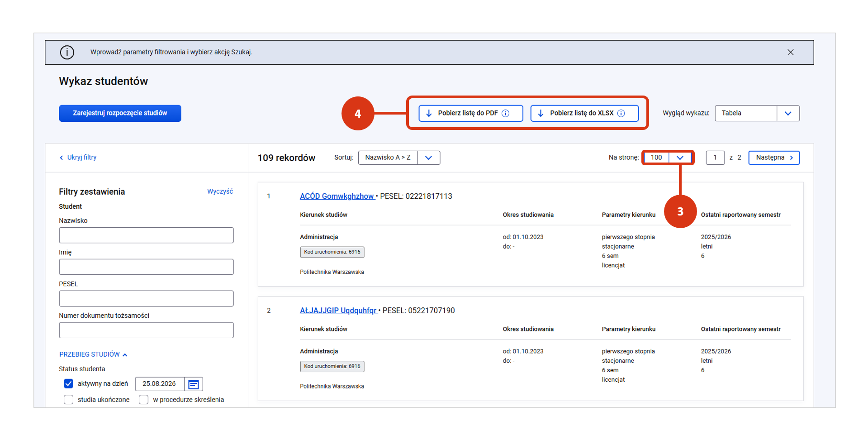868x431 pixels.
Task: Click the Wykaz studentów heading
Action: (x=104, y=81)
